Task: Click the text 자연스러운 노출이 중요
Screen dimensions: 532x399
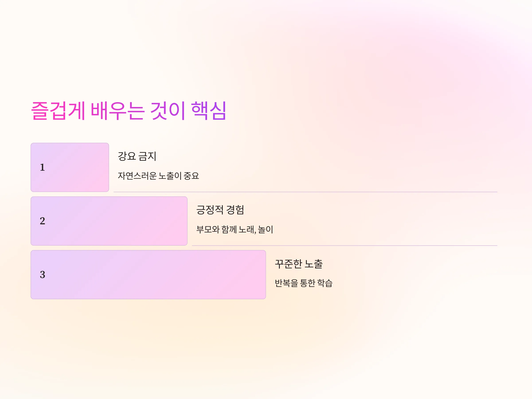Action: pos(158,176)
